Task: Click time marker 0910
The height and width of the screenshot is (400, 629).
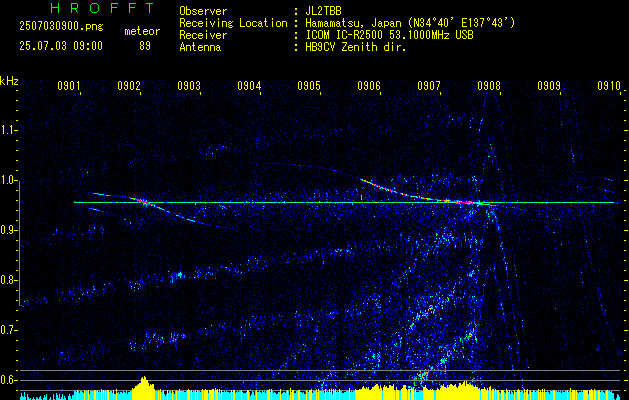Action: point(609,86)
